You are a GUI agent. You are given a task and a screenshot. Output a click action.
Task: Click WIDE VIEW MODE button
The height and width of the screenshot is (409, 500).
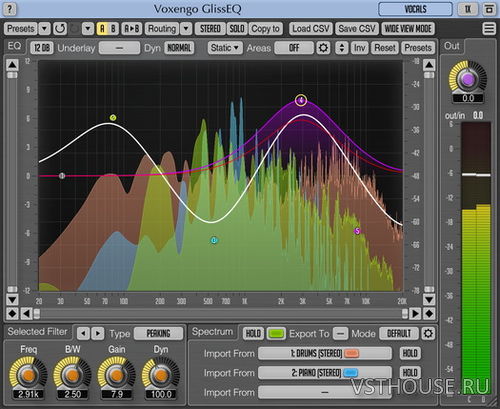click(x=408, y=29)
